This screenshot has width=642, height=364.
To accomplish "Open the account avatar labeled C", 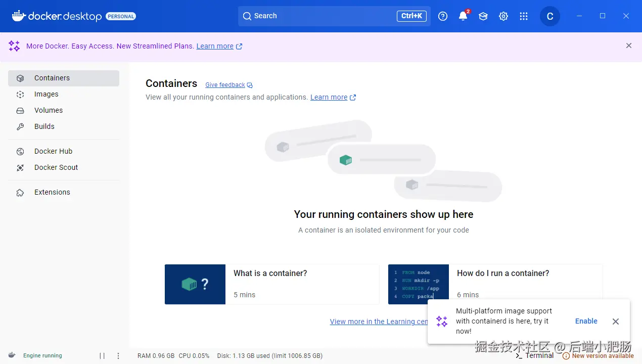I will pyautogui.click(x=550, y=16).
